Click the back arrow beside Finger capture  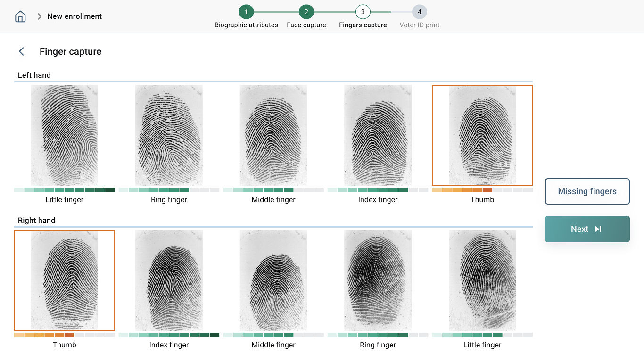point(21,51)
